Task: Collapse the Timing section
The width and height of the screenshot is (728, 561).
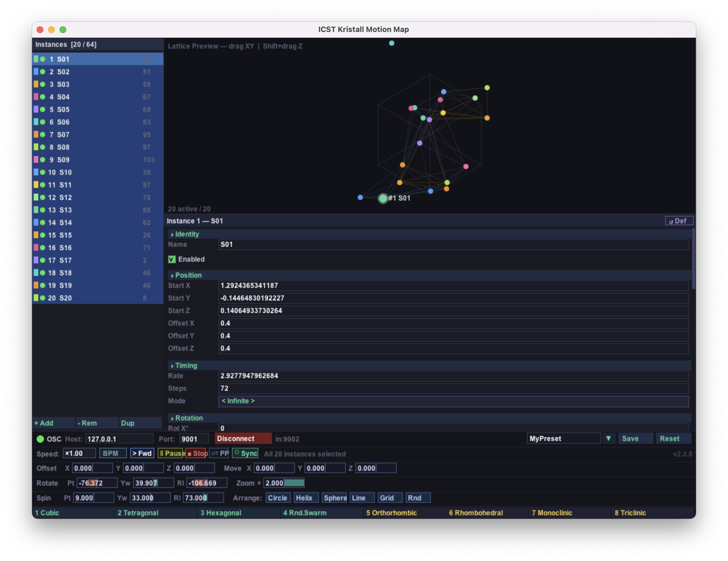Action: pyautogui.click(x=429, y=365)
